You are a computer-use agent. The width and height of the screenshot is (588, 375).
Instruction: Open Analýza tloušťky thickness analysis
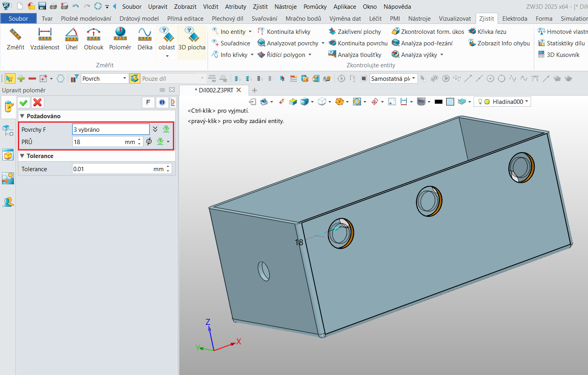coord(355,55)
